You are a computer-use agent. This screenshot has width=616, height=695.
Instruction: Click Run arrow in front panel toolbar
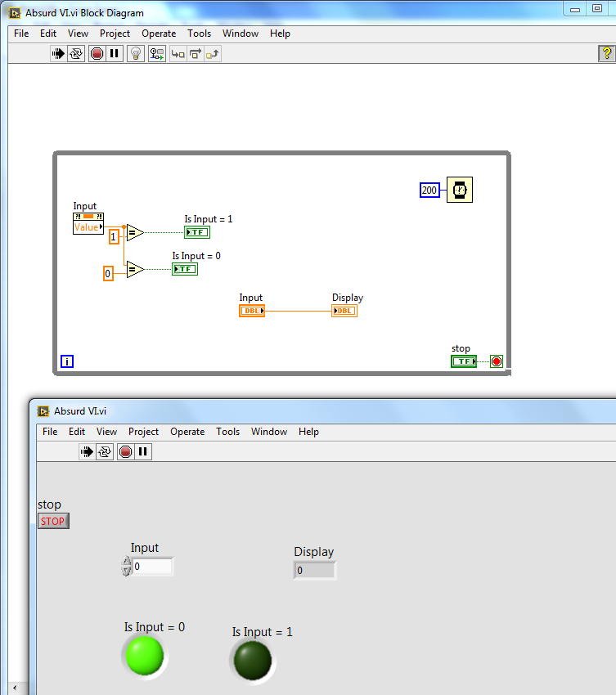tap(87, 451)
